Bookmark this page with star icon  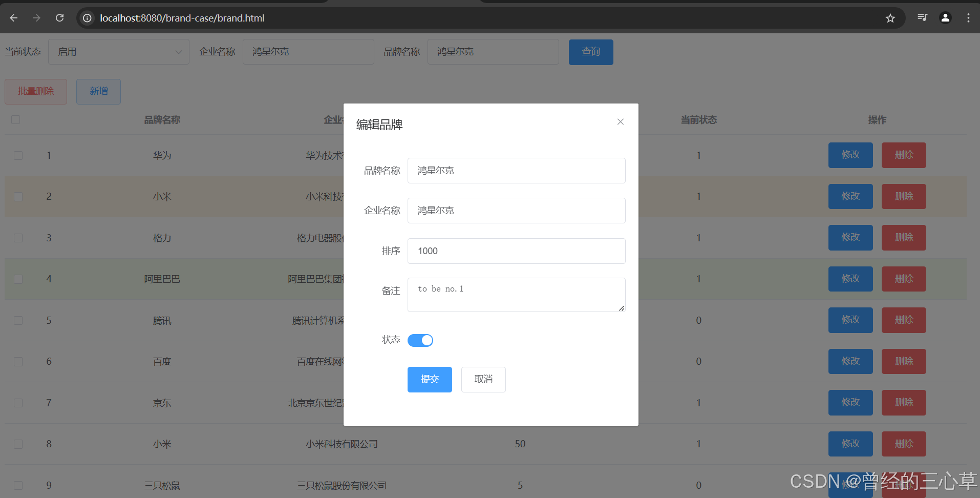click(x=890, y=18)
